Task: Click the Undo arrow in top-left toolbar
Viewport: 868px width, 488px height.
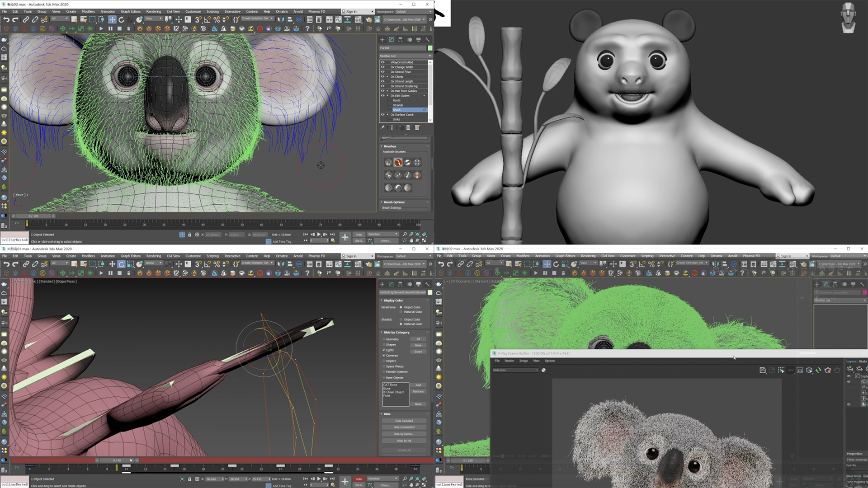Action: [x=6, y=19]
